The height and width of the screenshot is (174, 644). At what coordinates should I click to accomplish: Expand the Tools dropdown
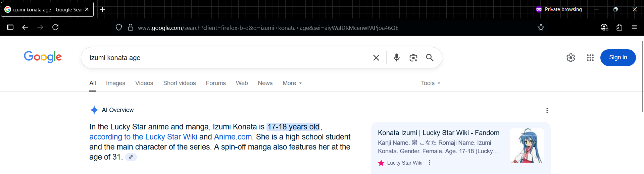point(430,83)
